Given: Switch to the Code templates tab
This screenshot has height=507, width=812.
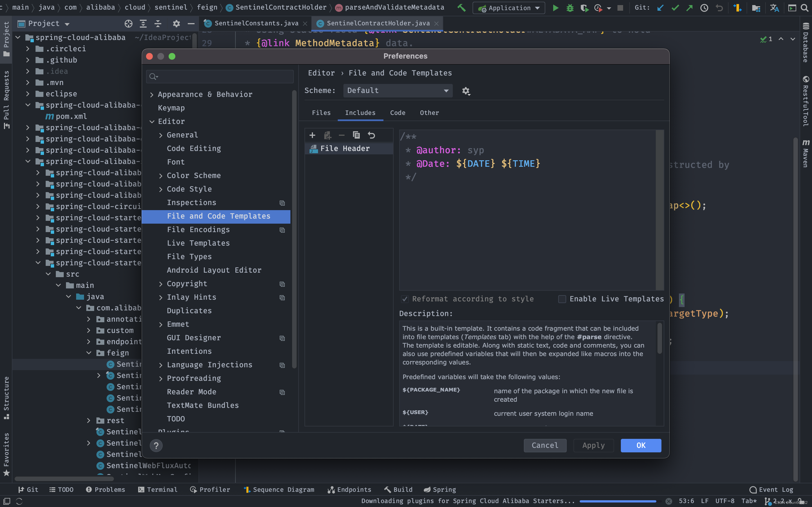Looking at the screenshot, I should click(398, 113).
